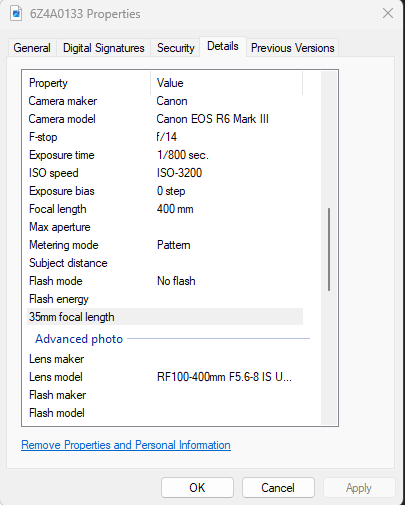405x505 pixels.
Task: Click the 0 step value
Action: coord(171,191)
